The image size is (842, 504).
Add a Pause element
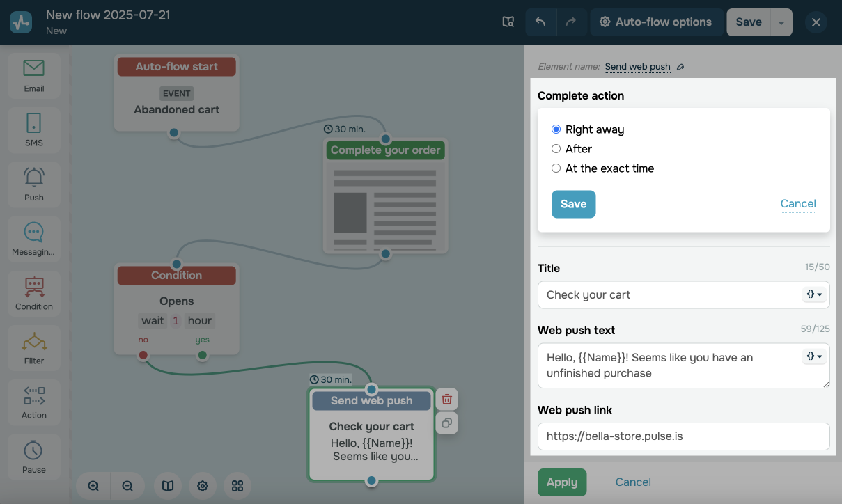point(33,457)
